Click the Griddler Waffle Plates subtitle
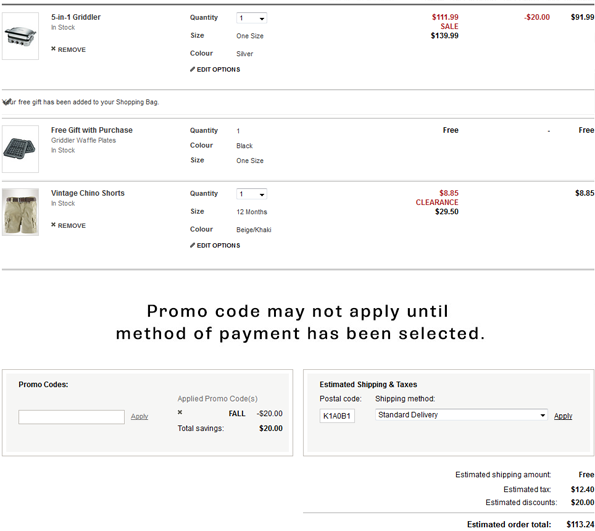 tap(83, 140)
